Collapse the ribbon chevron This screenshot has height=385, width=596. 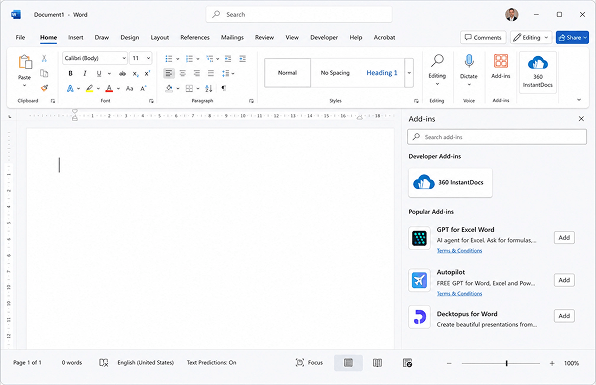pyautogui.click(x=579, y=100)
